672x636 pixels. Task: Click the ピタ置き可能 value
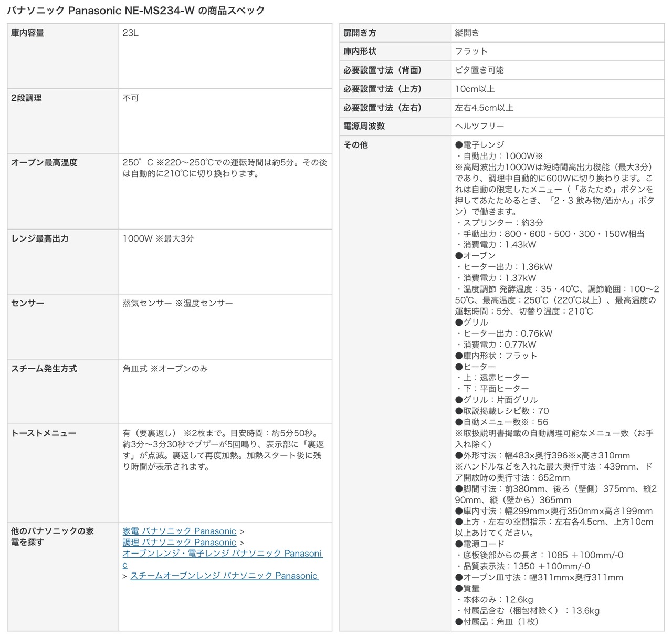[479, 70]
